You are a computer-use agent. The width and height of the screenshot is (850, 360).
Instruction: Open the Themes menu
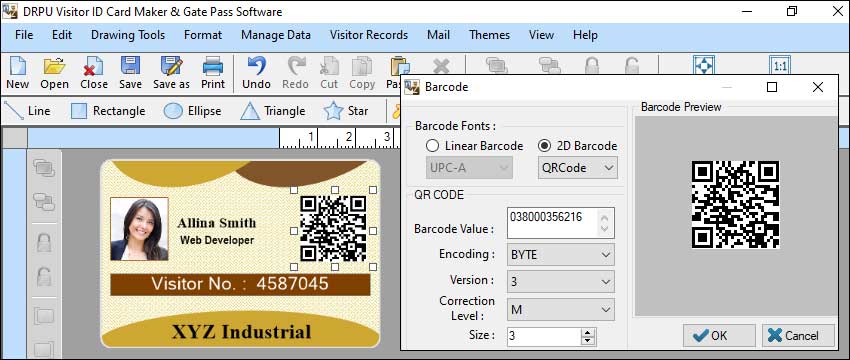[x=490, y=35]
